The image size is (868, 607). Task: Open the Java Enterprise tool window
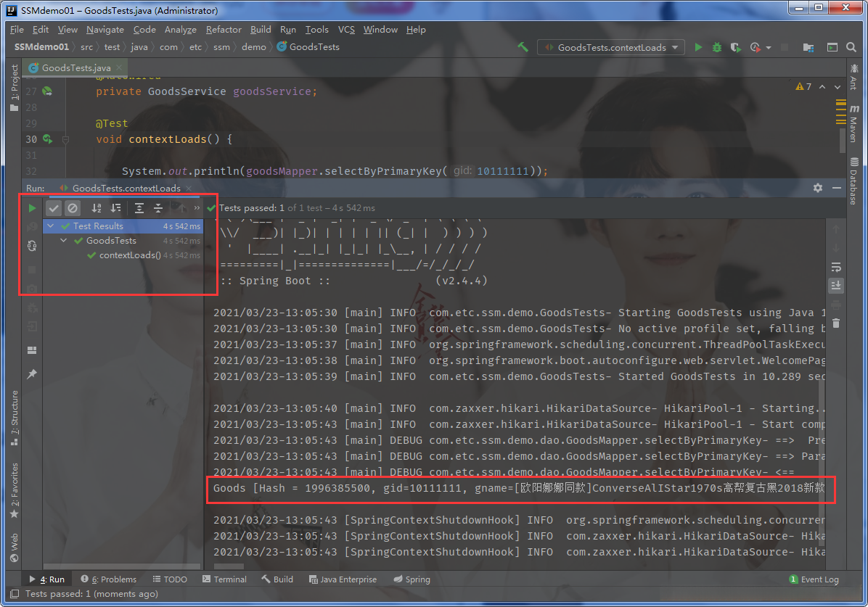(343, 579)
